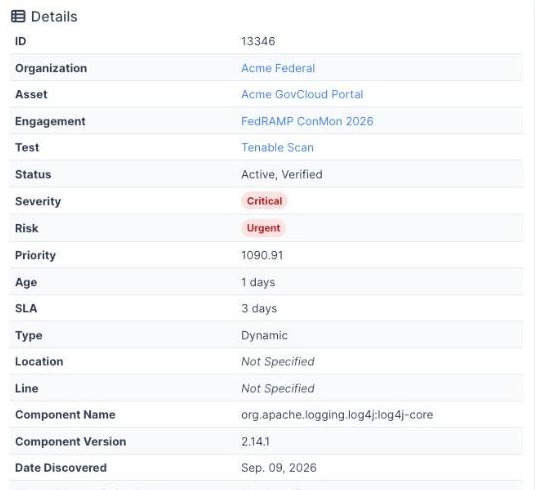Screen dimensions: 535x490
Task: Select the component version 2.14.1
Action: (255, 442)
